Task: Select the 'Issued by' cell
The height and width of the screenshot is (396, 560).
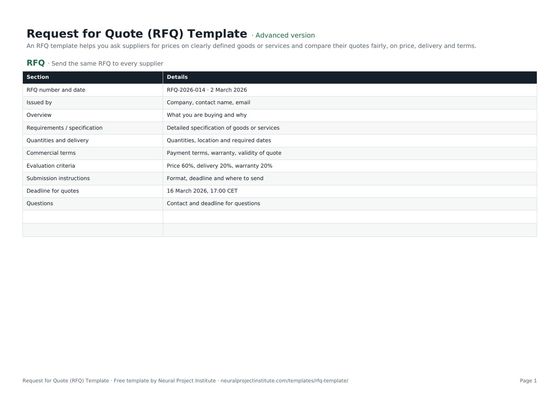Action: coord(92,102)
